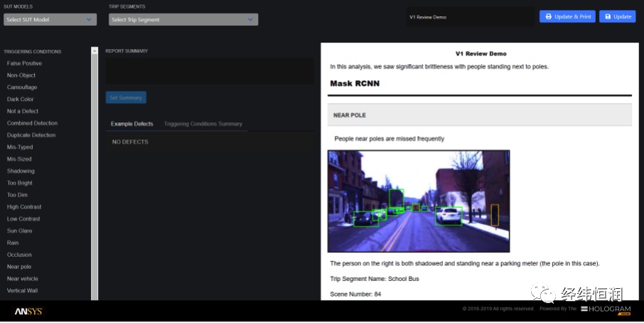Select Near pole condition

point(19,267)
